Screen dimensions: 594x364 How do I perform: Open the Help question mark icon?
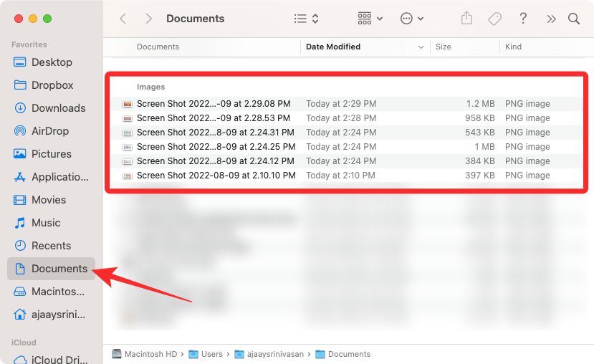523,19
